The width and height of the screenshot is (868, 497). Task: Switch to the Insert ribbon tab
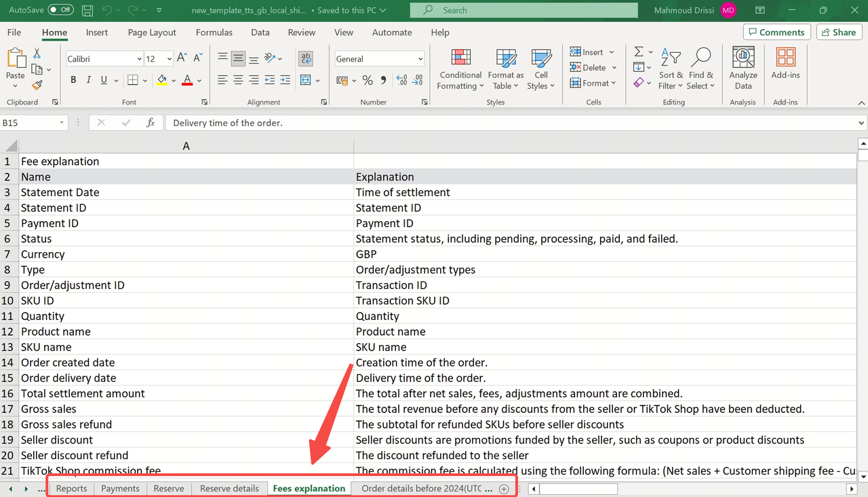pos(97,33)
